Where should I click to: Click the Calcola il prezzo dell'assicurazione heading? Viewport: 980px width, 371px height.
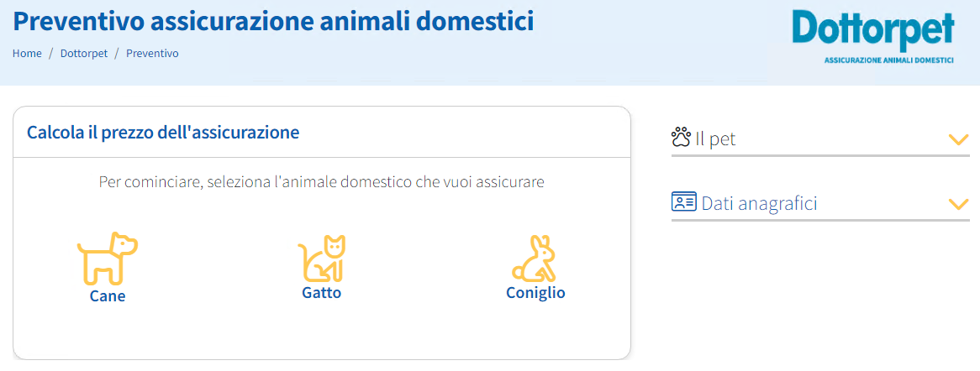163,133
